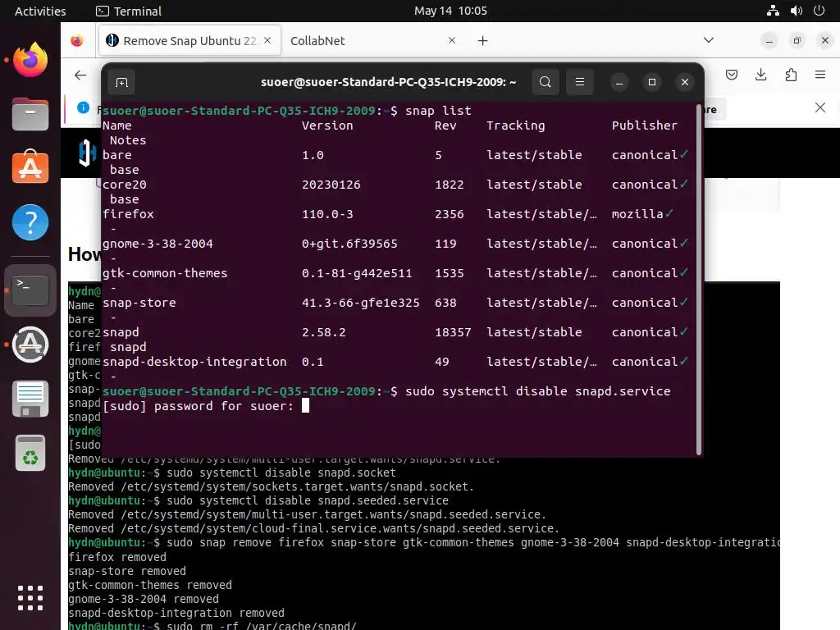Open Files manager in the dock
840x630 pixels.
pyautogui.click(x=30, y=114)
